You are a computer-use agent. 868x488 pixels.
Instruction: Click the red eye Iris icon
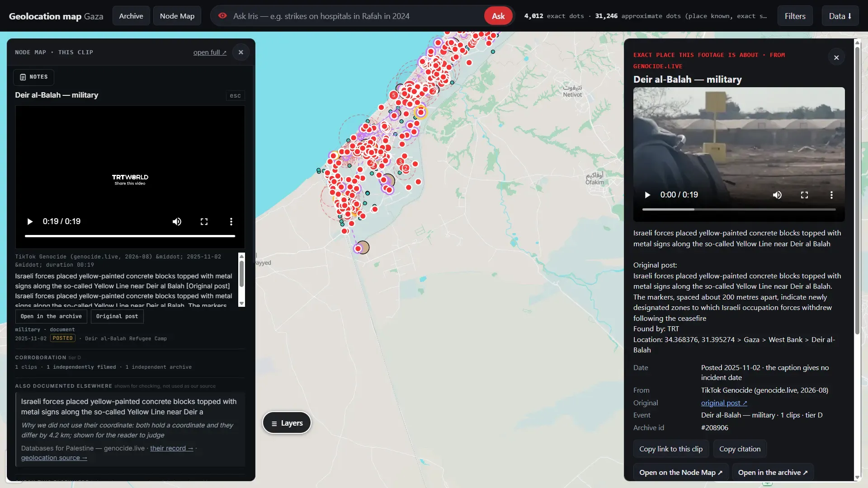[x=222, y=16]
